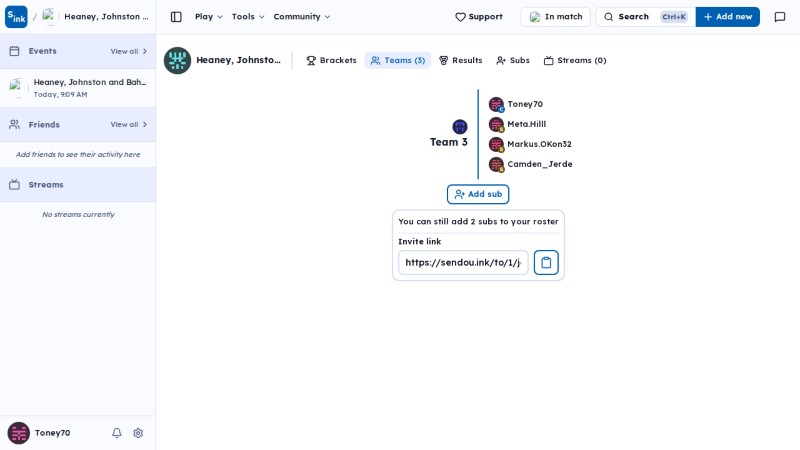View all Events
The height and width of the screenshot is (450, 800).
(129, 51)
